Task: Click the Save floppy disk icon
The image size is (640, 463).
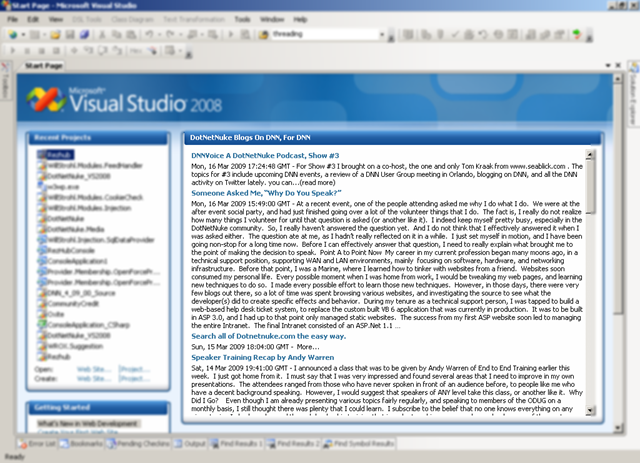Action: pyautogui.click(x=70, y=35)
